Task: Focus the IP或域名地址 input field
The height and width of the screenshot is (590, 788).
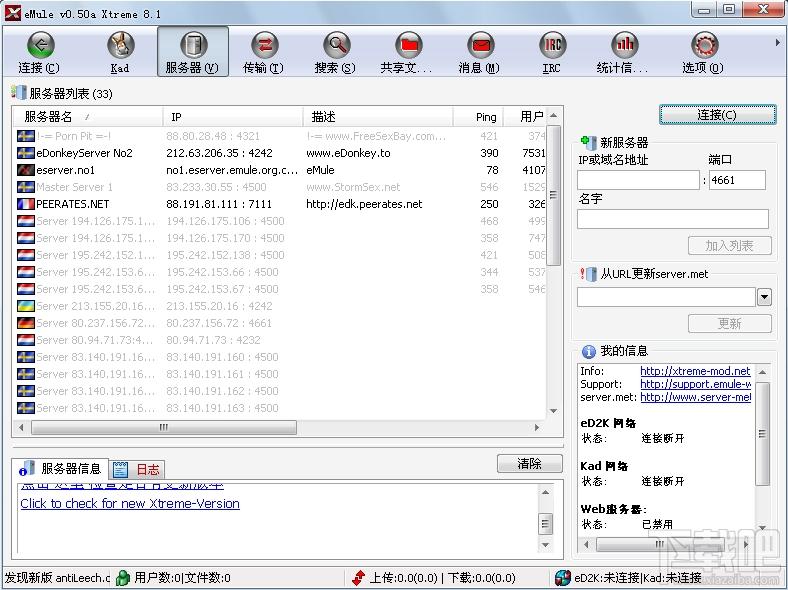Action: coord(638,180)
